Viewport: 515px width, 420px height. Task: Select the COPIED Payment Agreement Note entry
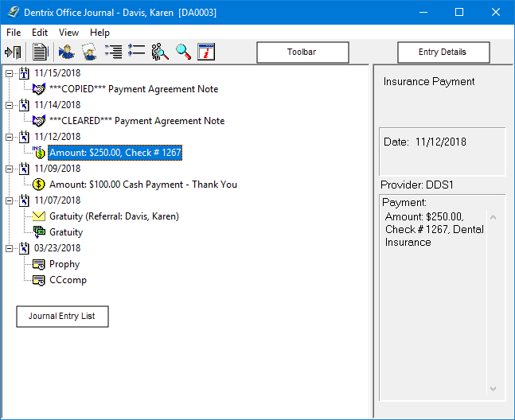pyautogui.click(x=134, y=89)
